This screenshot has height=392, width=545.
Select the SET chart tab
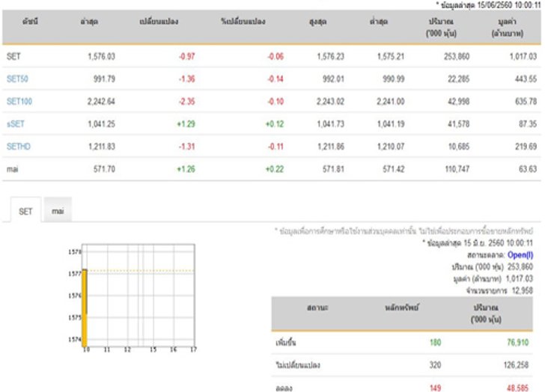tap(25, 211)
